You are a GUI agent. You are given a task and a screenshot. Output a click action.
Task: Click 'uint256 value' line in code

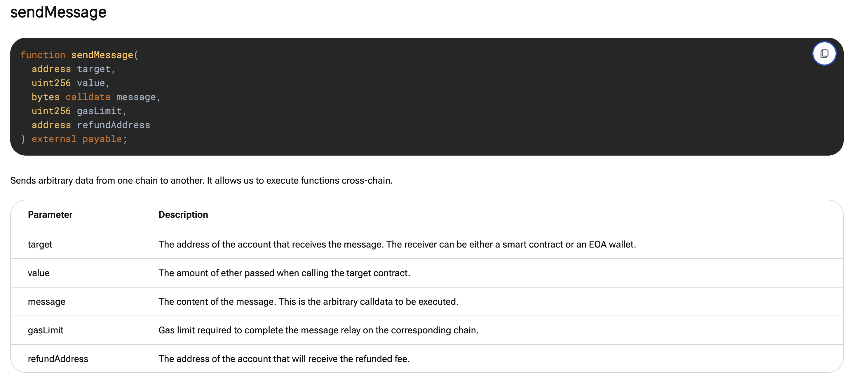70,83
